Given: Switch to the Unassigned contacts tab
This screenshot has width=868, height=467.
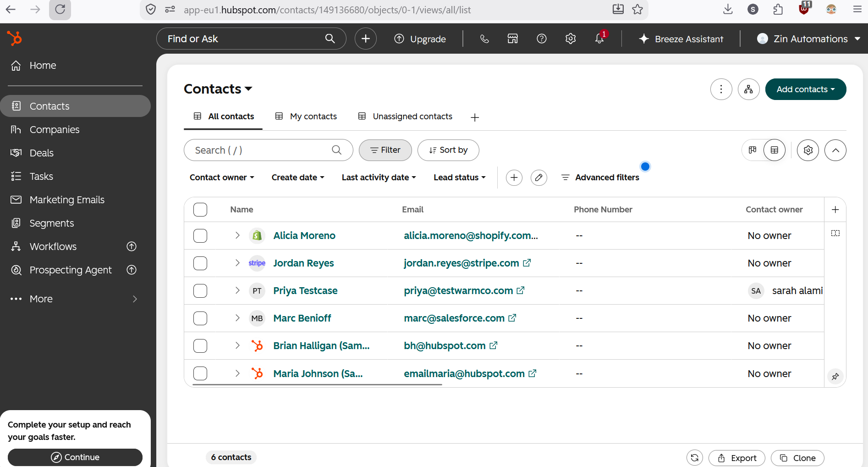Looking at the screenshot, I should (405, 117).
